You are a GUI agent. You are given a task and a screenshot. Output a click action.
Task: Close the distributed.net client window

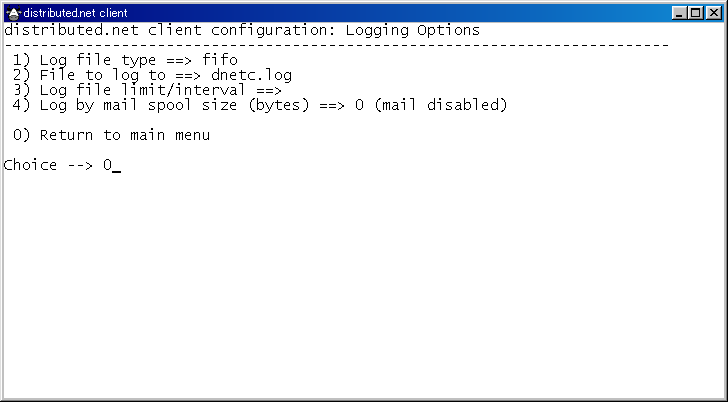[714, 12]
